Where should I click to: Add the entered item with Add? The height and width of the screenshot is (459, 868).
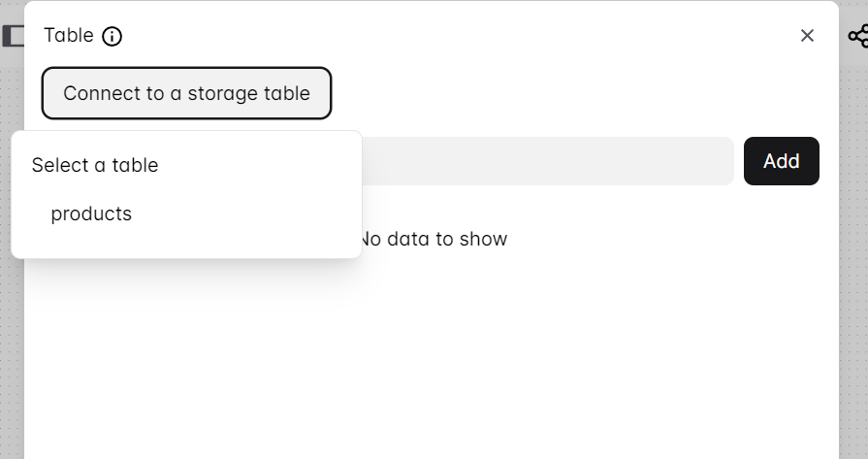(x=781, y=161)
